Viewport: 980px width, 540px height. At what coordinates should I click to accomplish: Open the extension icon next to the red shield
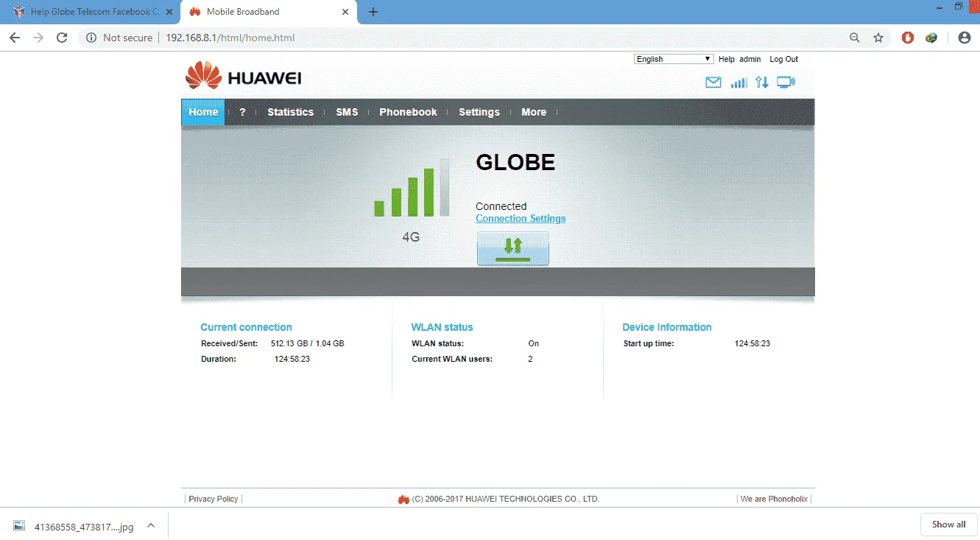[931, 38]
